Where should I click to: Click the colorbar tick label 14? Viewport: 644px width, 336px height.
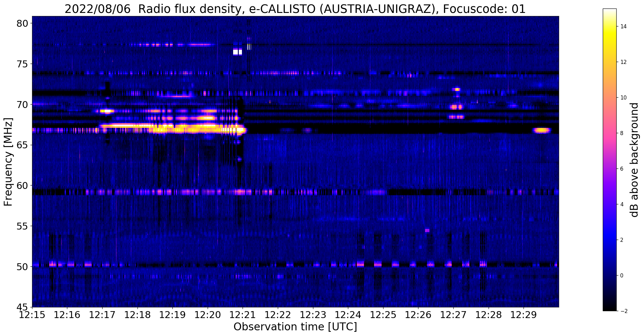(623, 26)
